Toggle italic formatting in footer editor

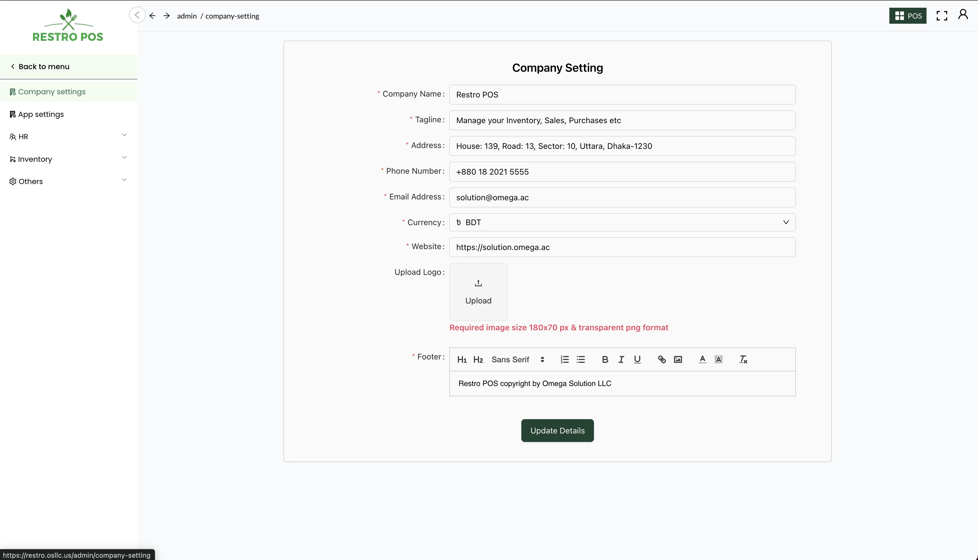click(621, 359)
